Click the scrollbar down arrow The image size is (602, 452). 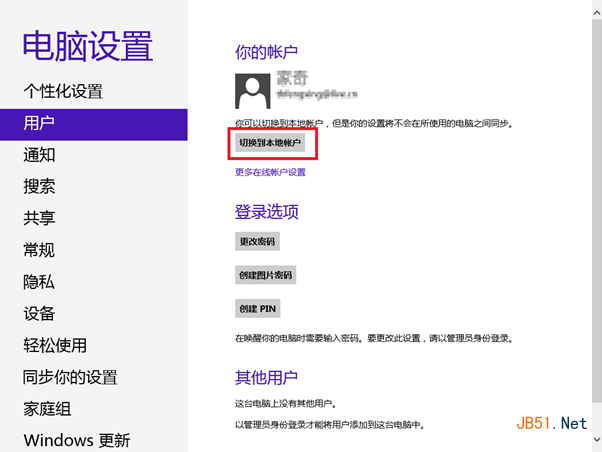[x=597, y=439]
